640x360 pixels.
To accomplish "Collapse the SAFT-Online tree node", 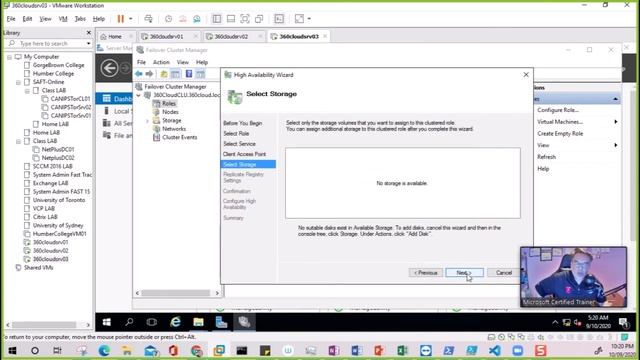I will point(18,82).
